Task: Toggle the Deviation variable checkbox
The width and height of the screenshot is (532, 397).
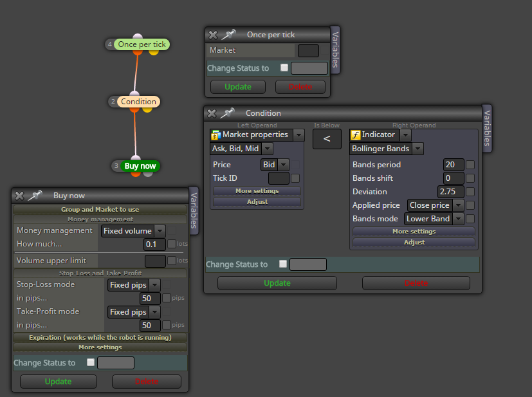Action: point(470,192)
